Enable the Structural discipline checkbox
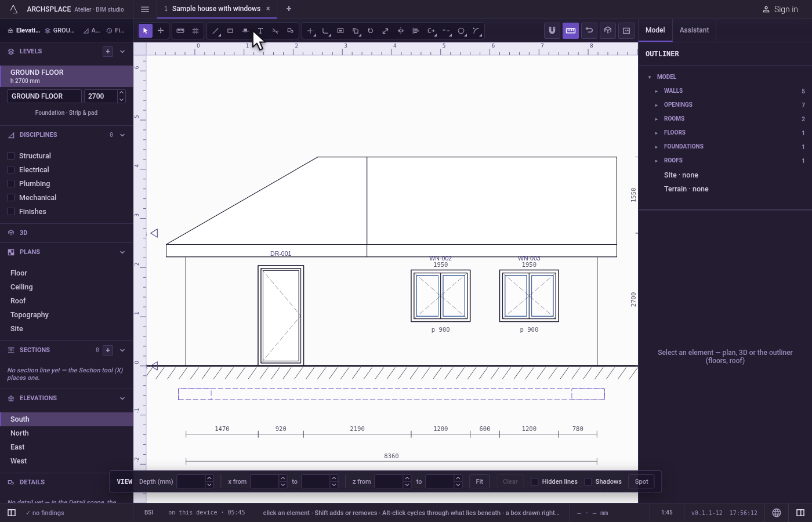The width and height of the screenshot is (812, 522). tap(10, 156)
